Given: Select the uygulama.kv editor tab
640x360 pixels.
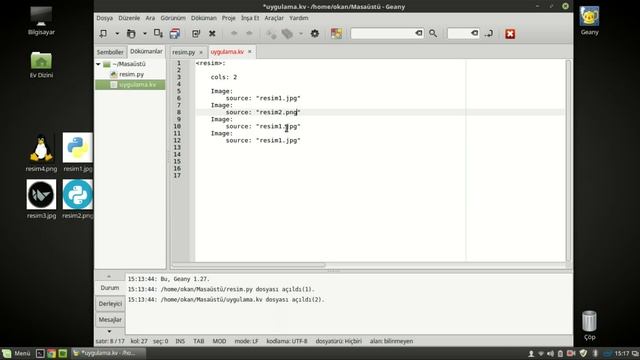Looking at the screenshot, I should [x=227, y=51].
